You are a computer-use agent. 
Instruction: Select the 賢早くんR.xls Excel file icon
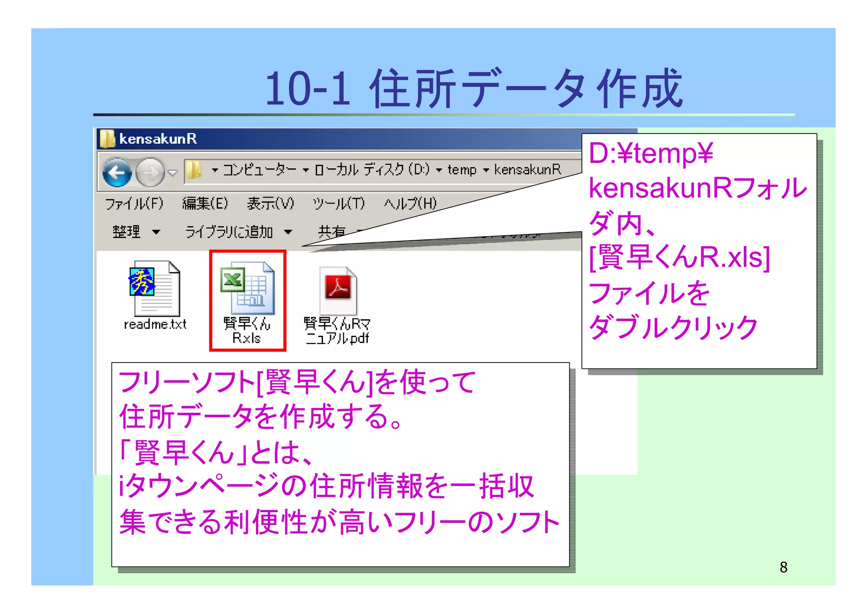point(248,288)
